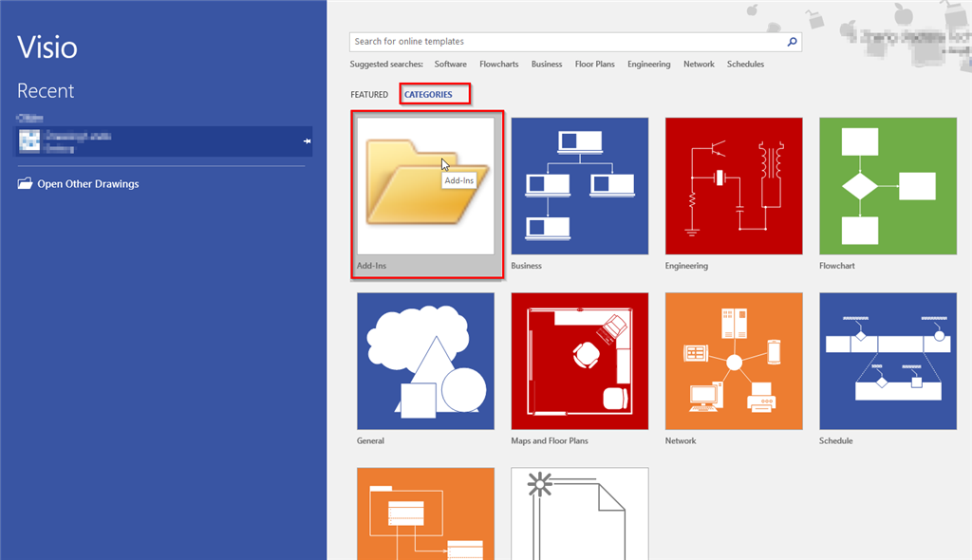Click the recent drawing file thumbnail icon
The width and height of the screenshot is (972, 560).
29,140
